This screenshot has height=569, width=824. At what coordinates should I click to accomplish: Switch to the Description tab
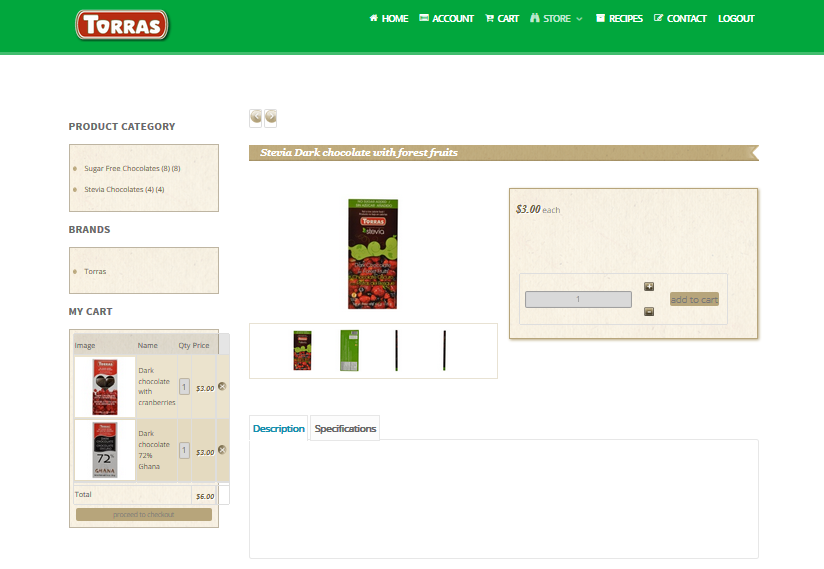coord(279,428)
